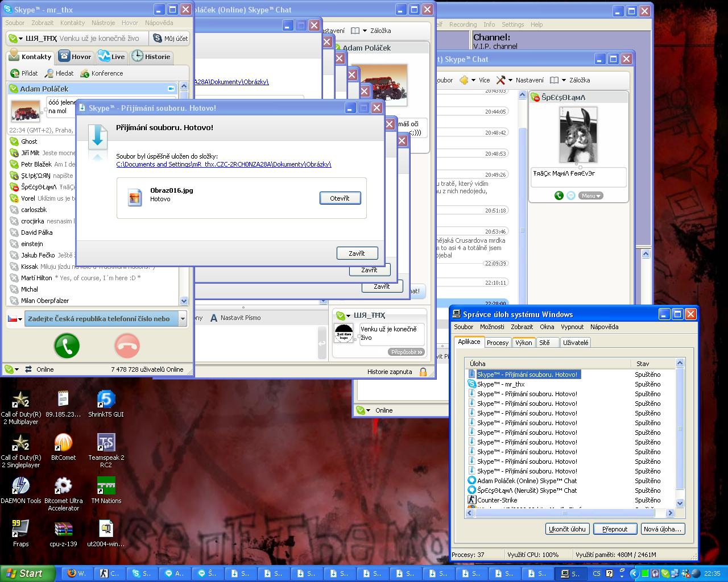
Task: Open Call of Duty 2 Multiplayer desktop icon
Action: tap(21, 408)
